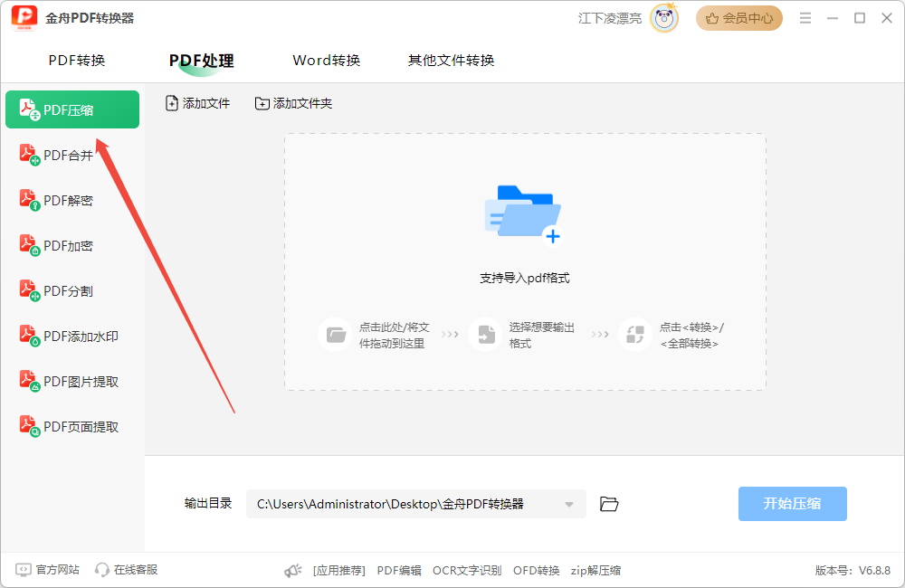Select the PDF压缩 sidebar item
This screenshot has height=588, width=905.
[72, 109]
